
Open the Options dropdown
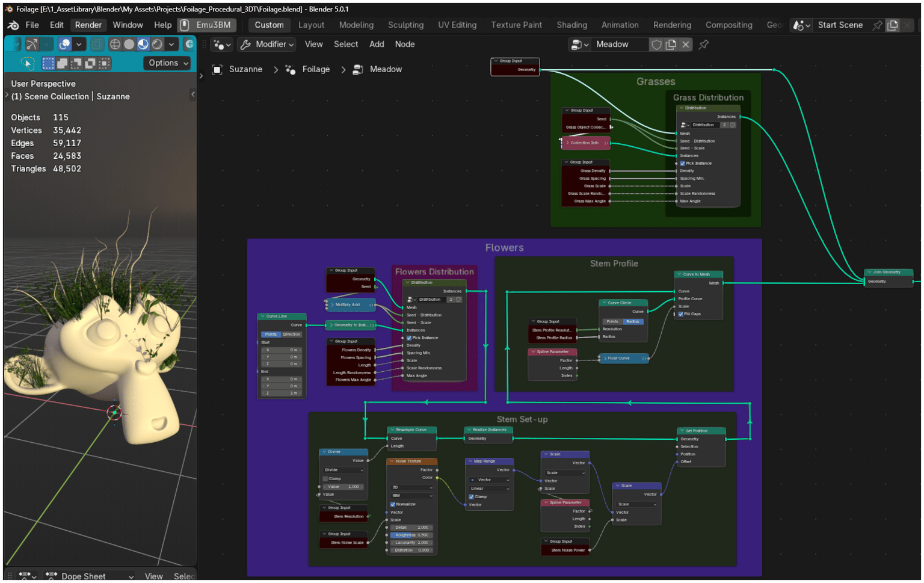[x=168, y=63]
